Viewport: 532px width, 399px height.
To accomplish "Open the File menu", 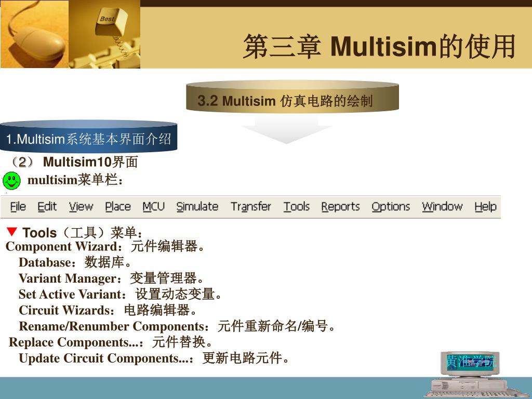I will pyautogui.click(x=18, y=206).
